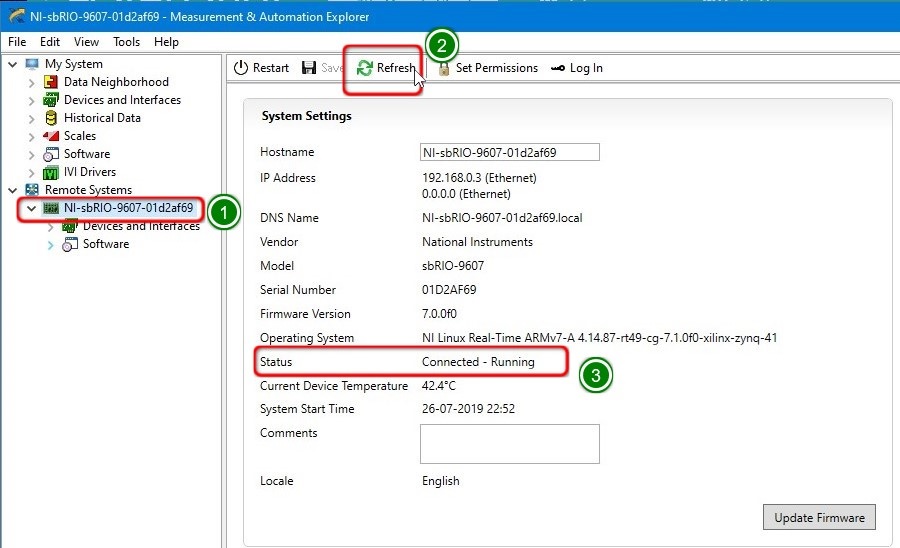The image size is (900, 548).
Task: Click the Historical Data database icon
Action: [x=51, y=118]
